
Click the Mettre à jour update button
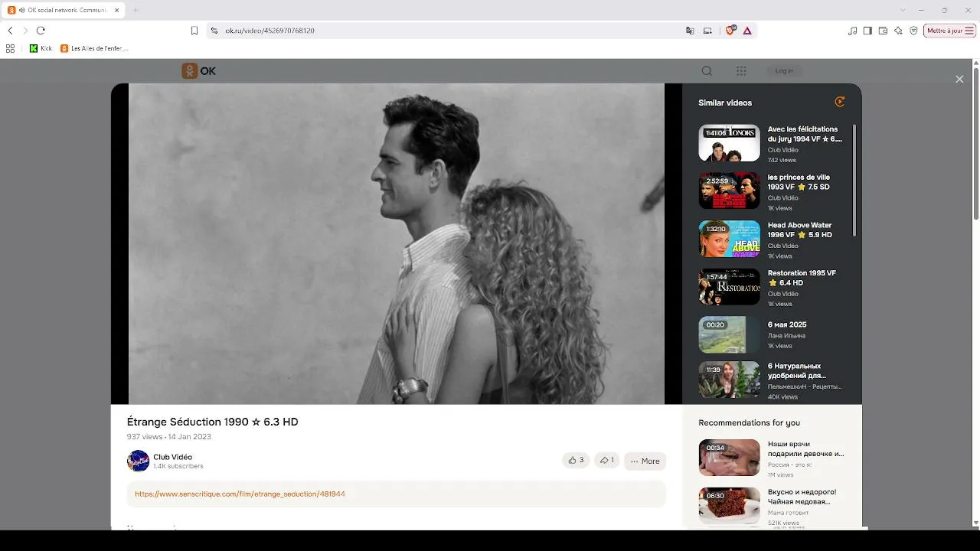(x=949, y=31)
